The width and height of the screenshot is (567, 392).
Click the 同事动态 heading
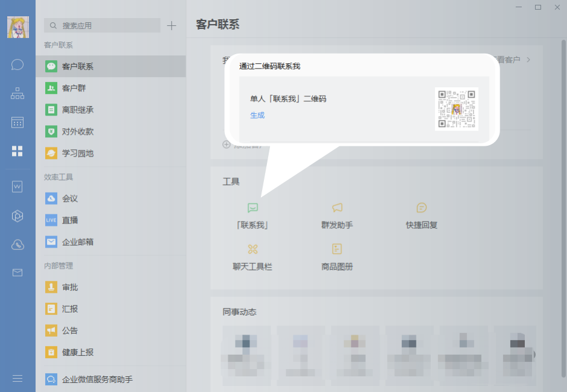coord(239,312)
